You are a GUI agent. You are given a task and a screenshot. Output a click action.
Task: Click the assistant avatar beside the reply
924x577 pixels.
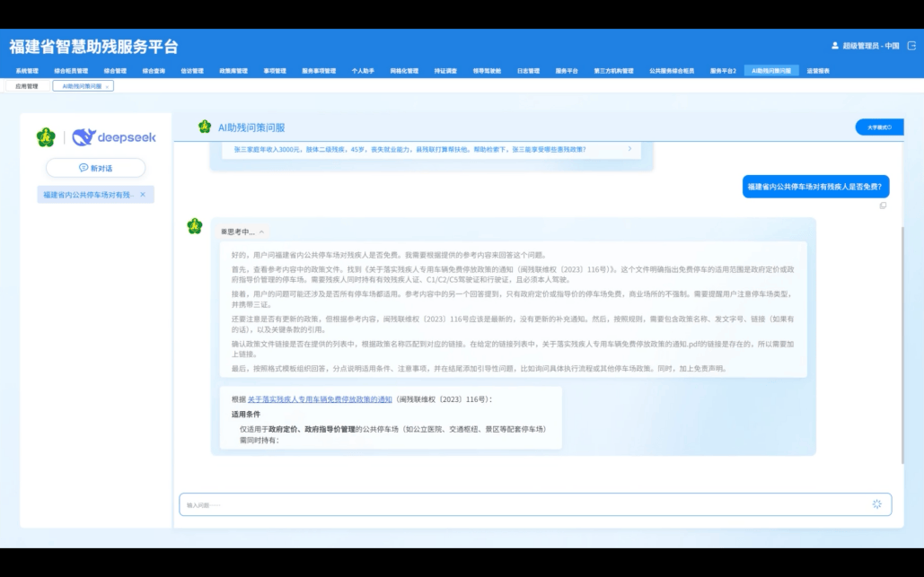point(195,226)
